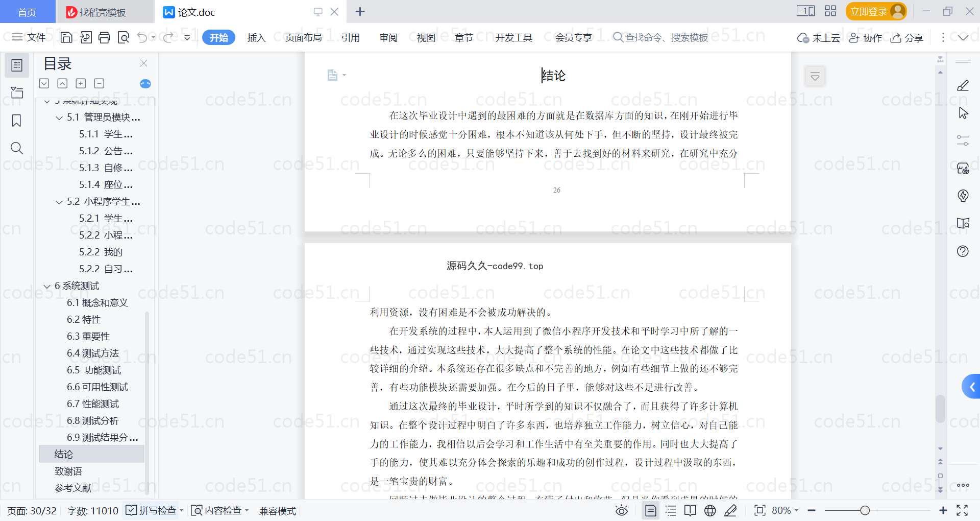Open the chapter navigation sidebar icon
Viewport: 980px width, 521px height.
click(17, 93)
